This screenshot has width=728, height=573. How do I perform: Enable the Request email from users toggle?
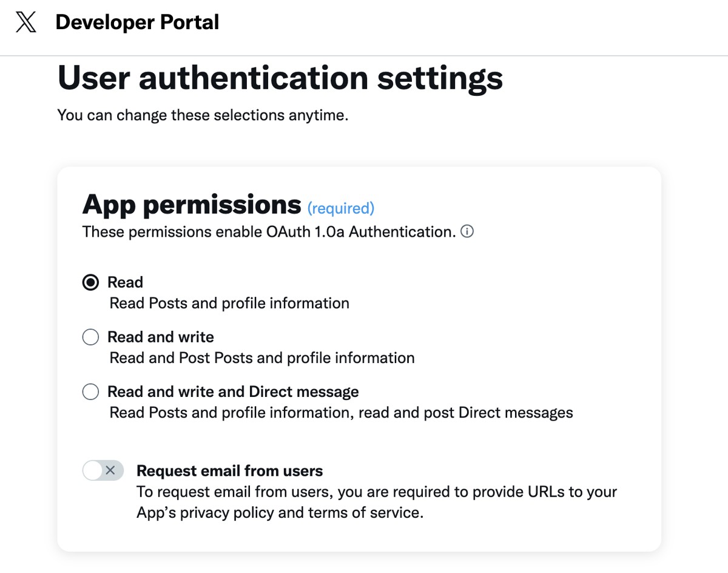tap(103, 470)
